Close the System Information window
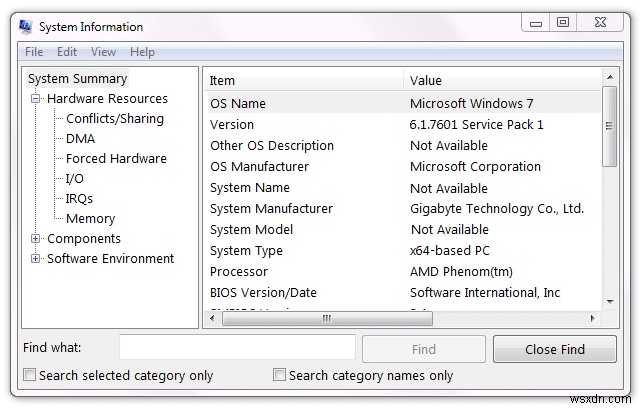This screenshot has height=409, width=643. pyautogui.click(x=600, y=23)
